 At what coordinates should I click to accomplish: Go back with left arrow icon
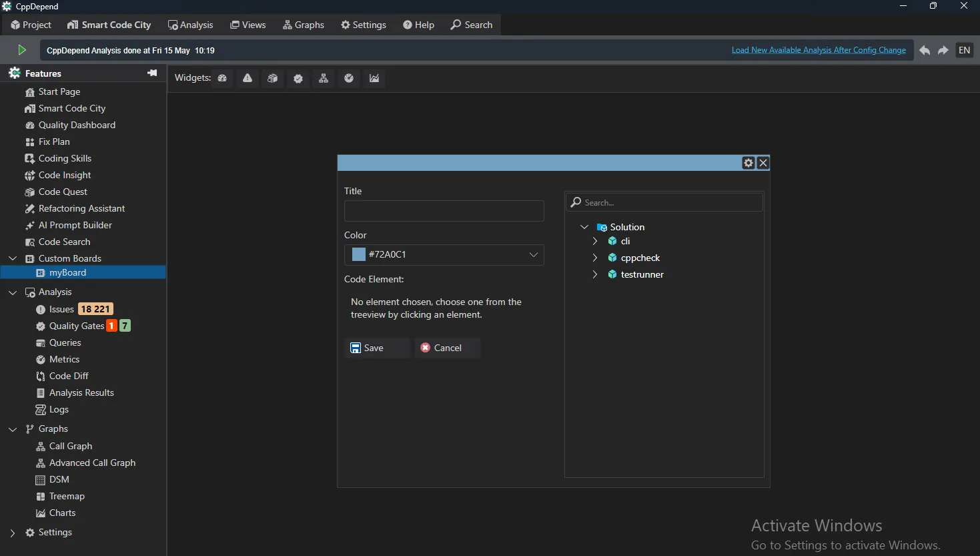925,50
